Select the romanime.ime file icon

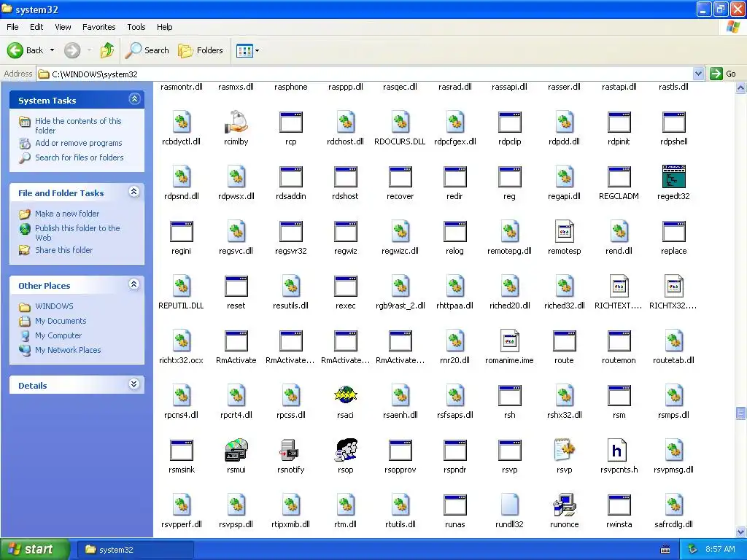(509, 341)
